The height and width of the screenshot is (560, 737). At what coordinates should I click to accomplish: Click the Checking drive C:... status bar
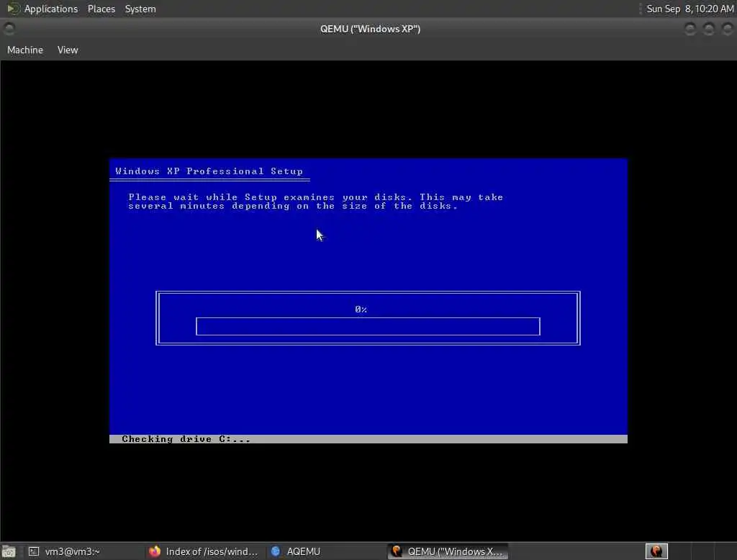pyautogui.click(x=368, y=438)
